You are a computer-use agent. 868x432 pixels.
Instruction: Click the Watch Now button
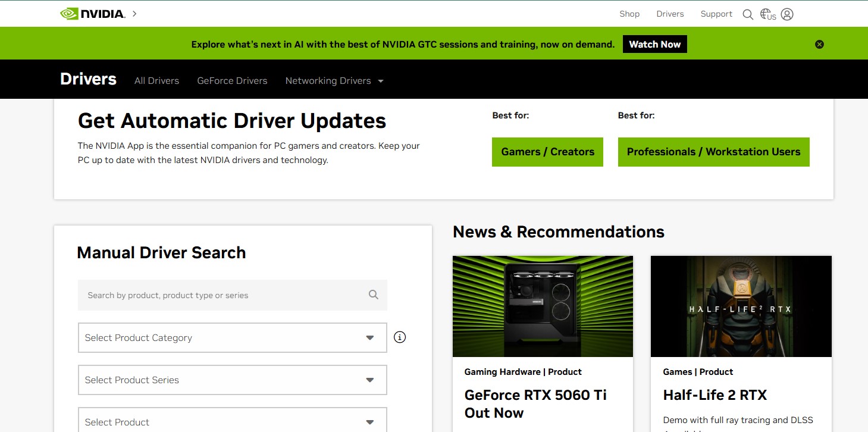654,43
